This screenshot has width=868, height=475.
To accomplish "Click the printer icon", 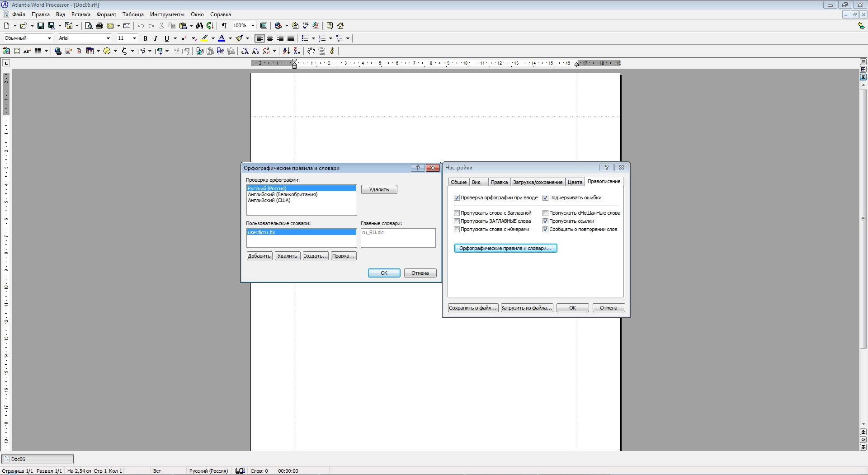I will [99, 26].
